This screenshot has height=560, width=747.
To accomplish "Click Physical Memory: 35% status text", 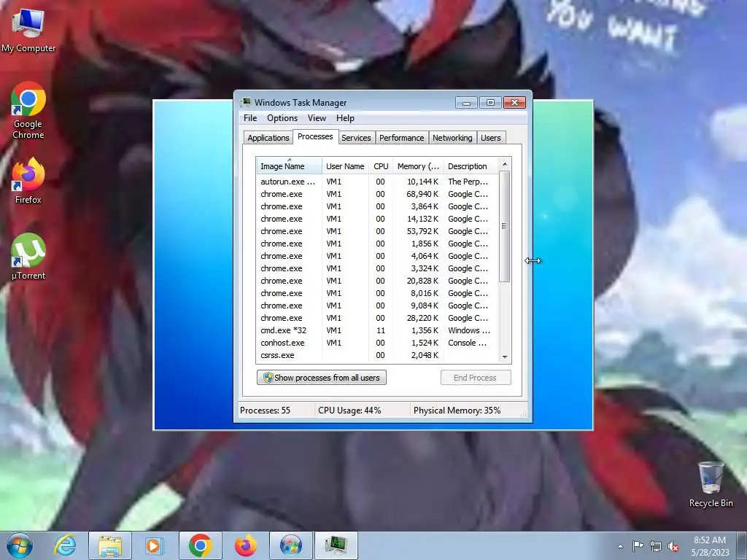I will pyautogui.click(x=457, y=411).
